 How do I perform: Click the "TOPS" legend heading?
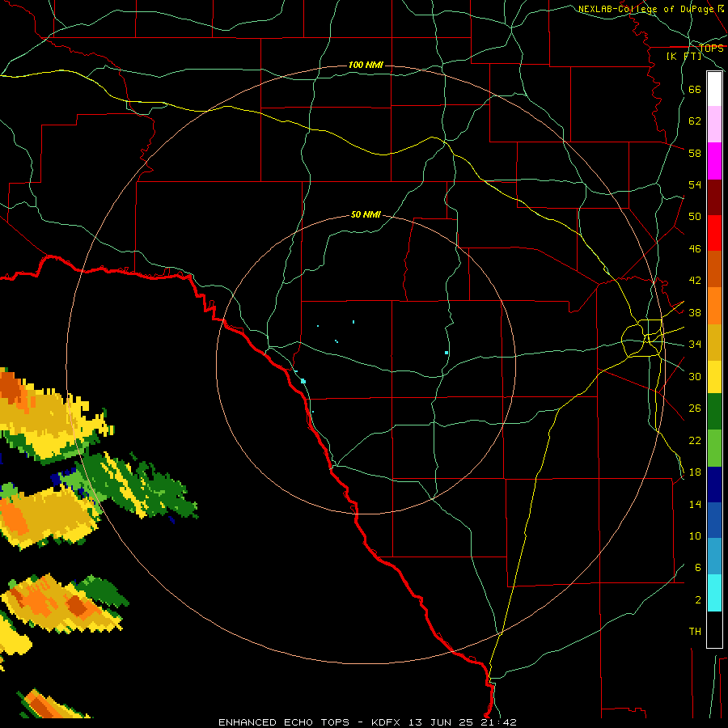coord(711,48)
